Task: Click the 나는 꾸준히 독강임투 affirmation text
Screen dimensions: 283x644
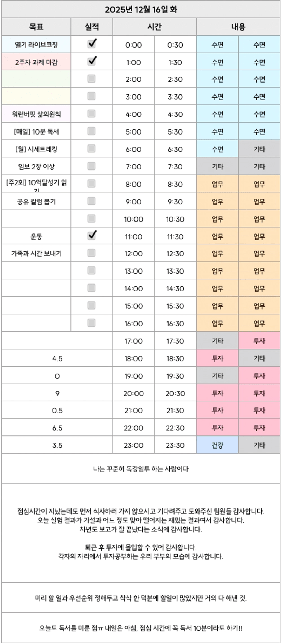Action: click(x=141, y=469)
